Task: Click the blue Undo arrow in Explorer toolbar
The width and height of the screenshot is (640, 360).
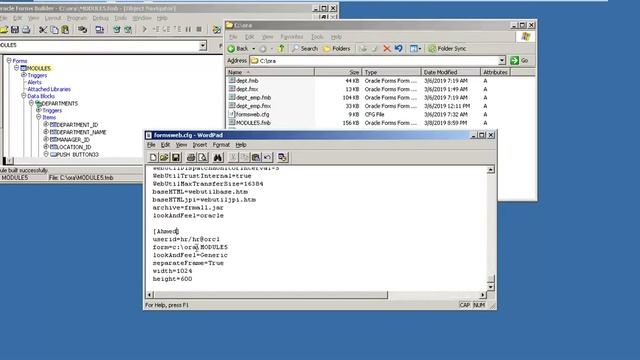Action: [x=398, y=49]
